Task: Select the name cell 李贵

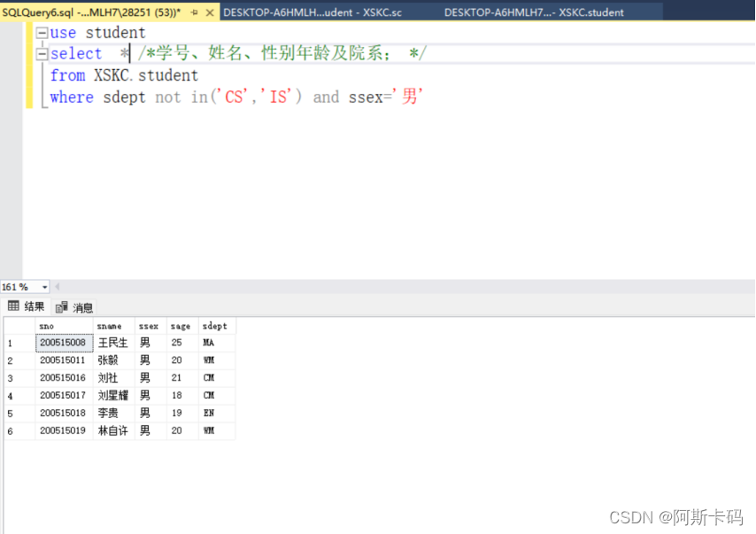Action: [114, 413]
